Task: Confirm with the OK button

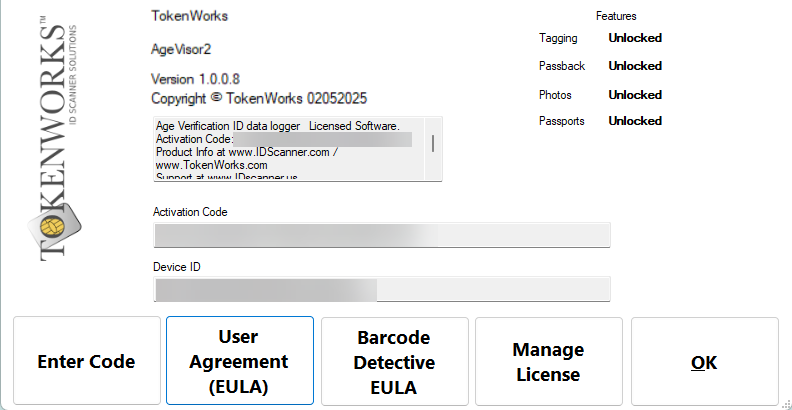Action: coord(705,361)
